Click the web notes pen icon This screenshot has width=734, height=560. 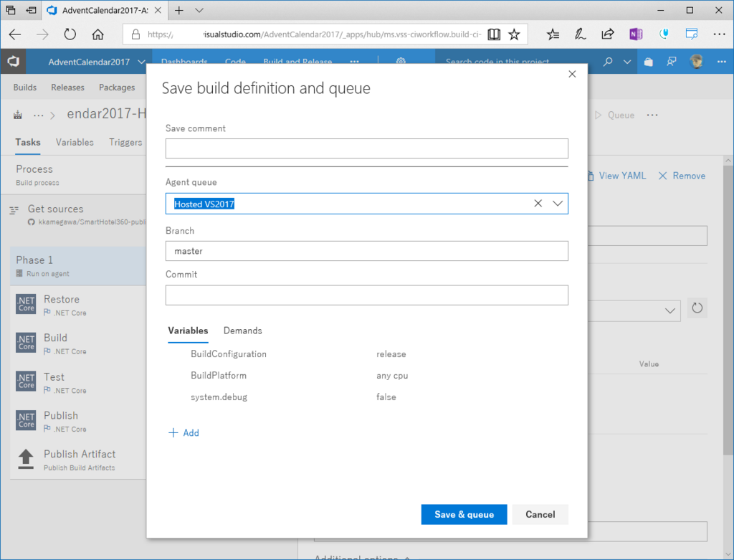580,34
